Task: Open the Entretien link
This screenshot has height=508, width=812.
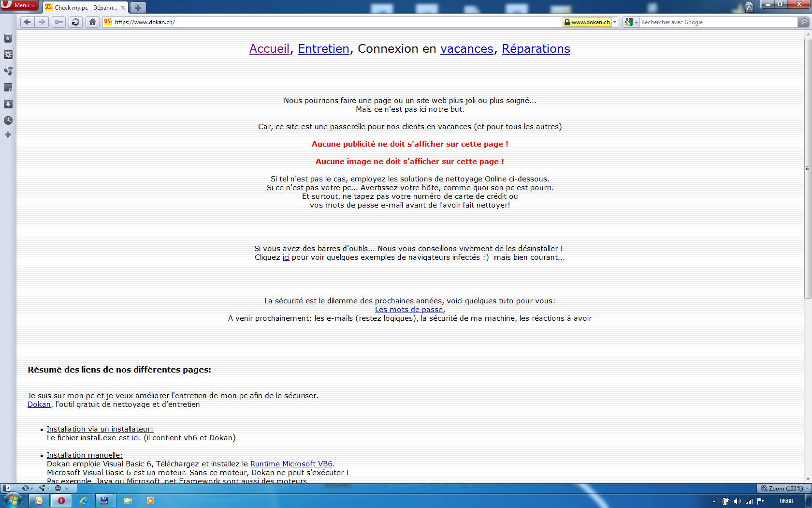Action: pyautogui.click(x=323, y=49)
